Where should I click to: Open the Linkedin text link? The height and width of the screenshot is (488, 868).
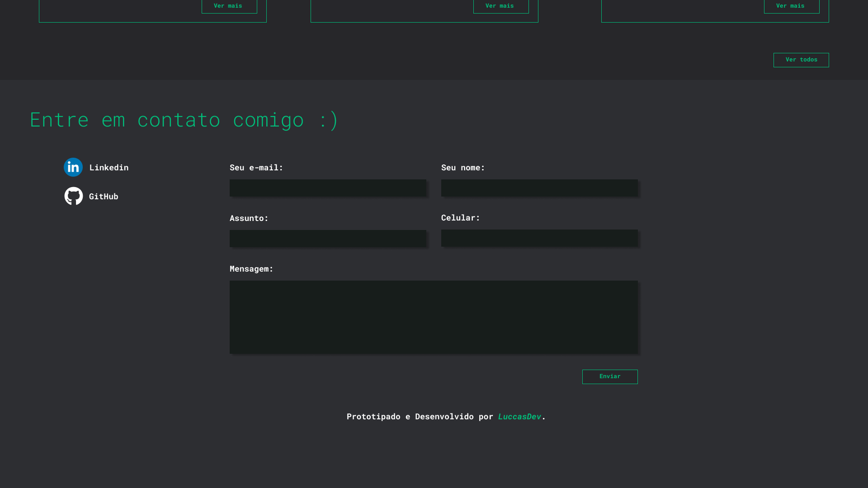[109, 168]
